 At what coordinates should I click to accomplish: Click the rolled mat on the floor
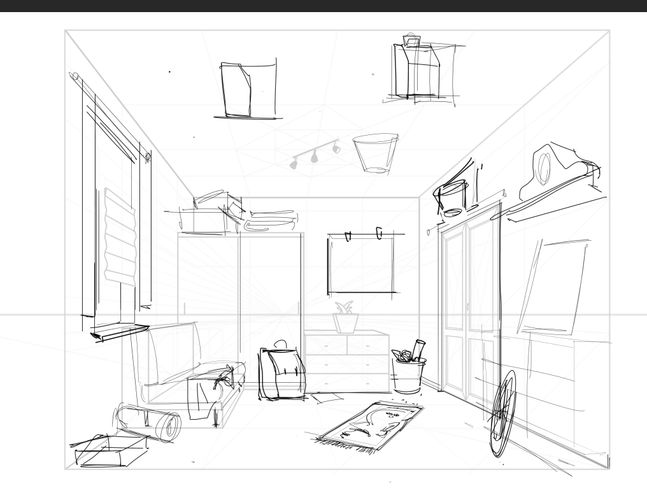[148, 422]
